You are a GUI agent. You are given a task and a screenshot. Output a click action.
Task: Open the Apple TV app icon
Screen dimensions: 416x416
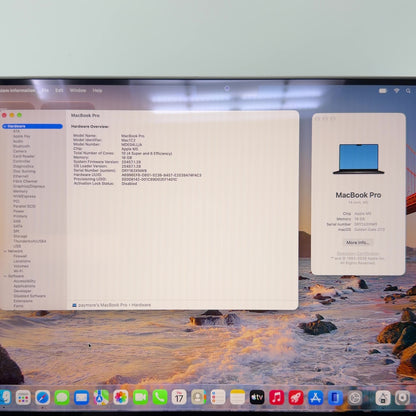[257, 397]
